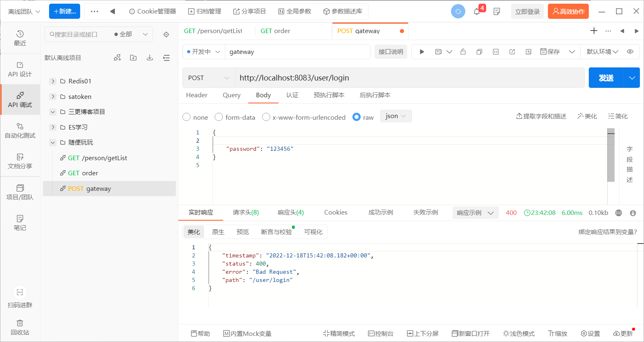
Task: Select the raw body type radio
Action: pos(357,117)
